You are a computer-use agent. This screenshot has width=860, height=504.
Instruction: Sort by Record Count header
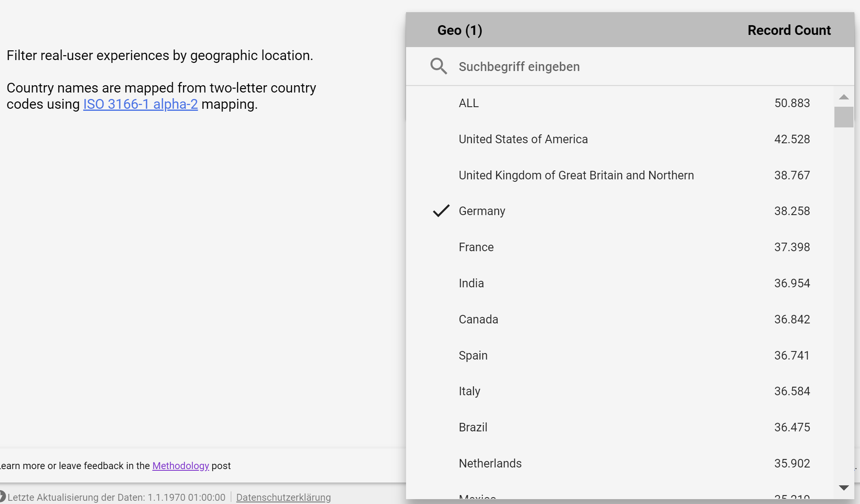coord(789,30)
